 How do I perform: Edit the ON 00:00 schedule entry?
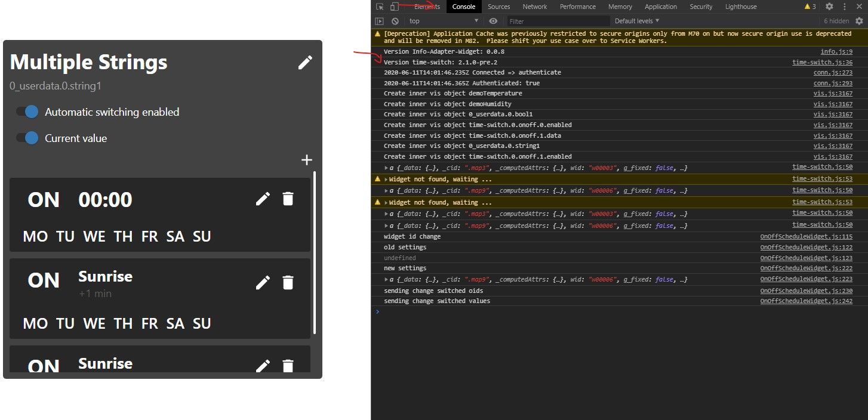click(x=263, y=199)
